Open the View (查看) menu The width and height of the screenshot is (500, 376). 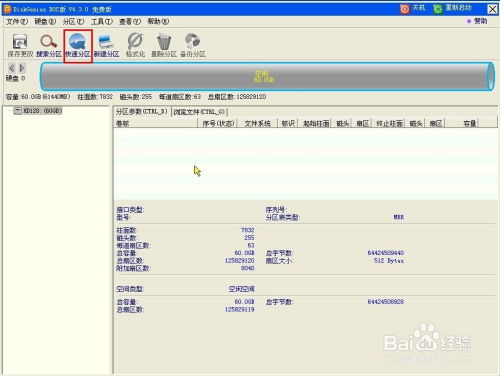pos(130,21)
